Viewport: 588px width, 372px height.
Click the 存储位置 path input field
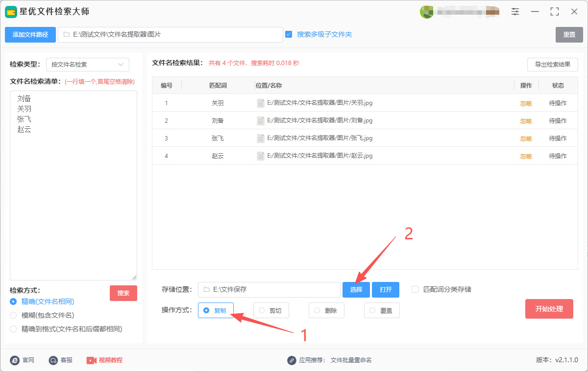(269, 290)
